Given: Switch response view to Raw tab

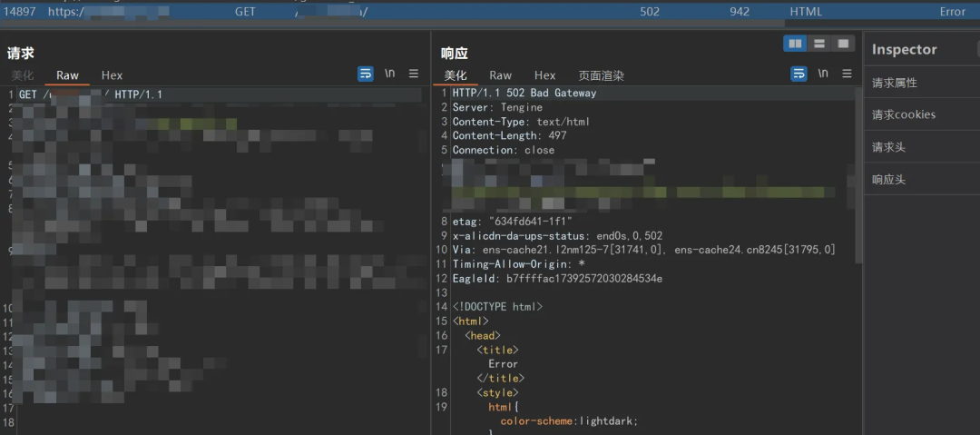Looking at the screenshot, I should [x=501, y=75].
